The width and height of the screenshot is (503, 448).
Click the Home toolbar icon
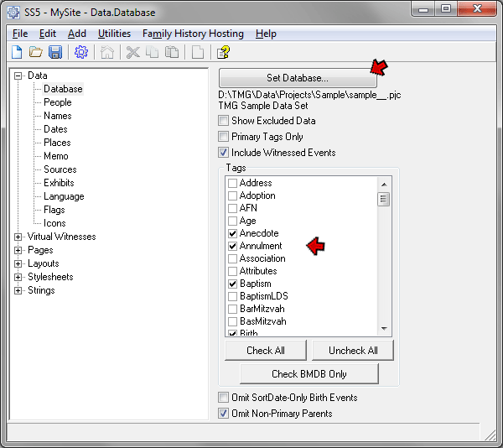tap(107, 52)
